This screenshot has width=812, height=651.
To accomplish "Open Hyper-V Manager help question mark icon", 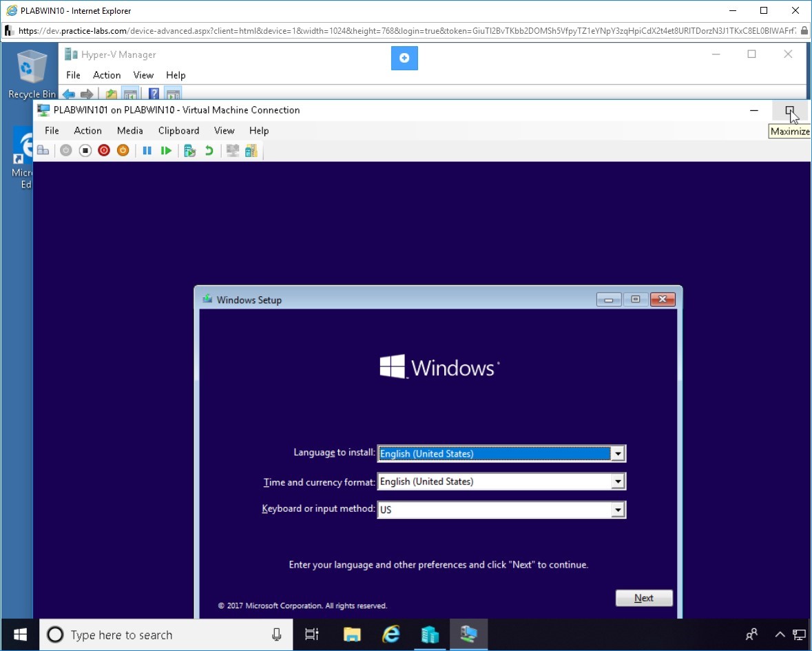I will [154, 94].
